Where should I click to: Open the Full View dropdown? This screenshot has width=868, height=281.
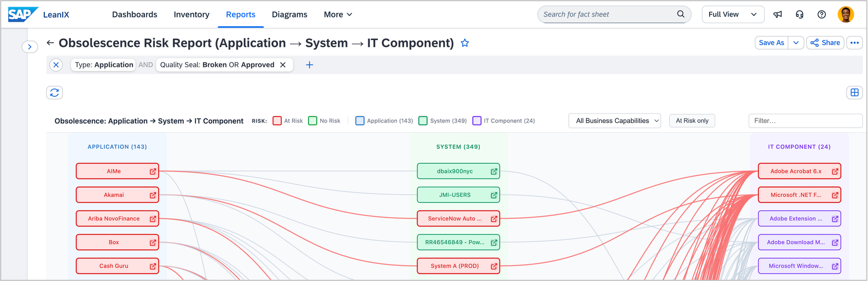733,14
